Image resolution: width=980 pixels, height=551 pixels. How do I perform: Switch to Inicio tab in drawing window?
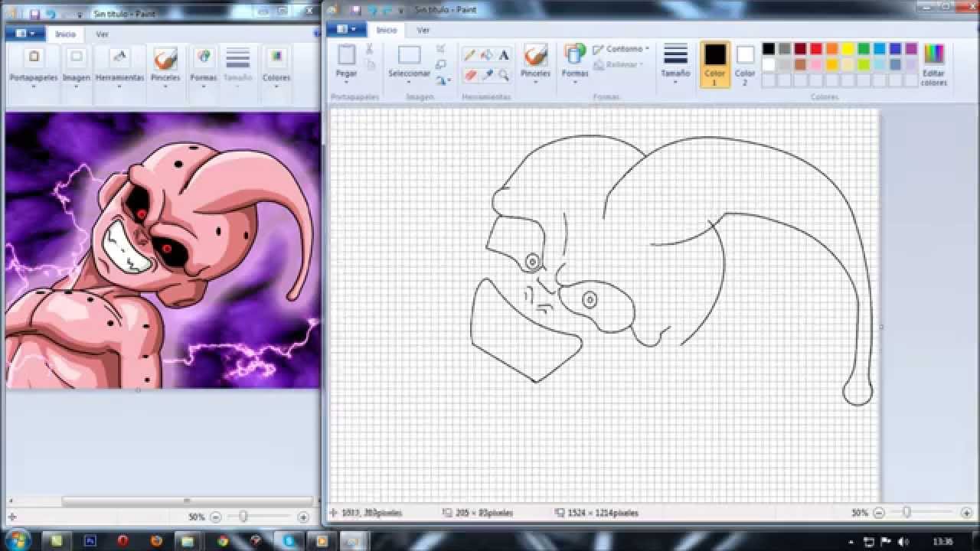(387, 30)
